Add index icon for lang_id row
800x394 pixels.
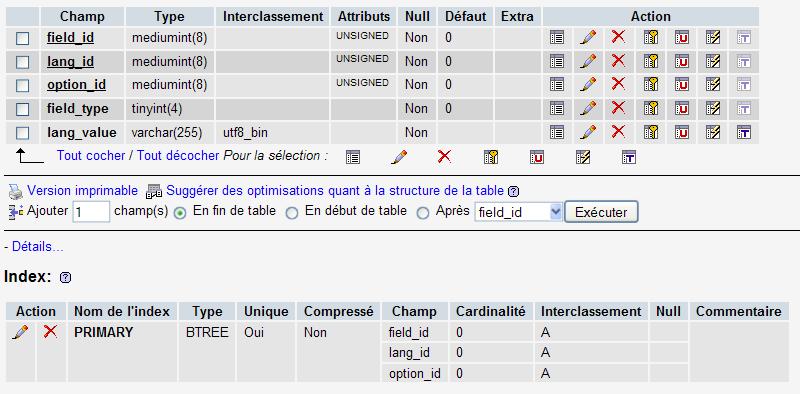713,61
